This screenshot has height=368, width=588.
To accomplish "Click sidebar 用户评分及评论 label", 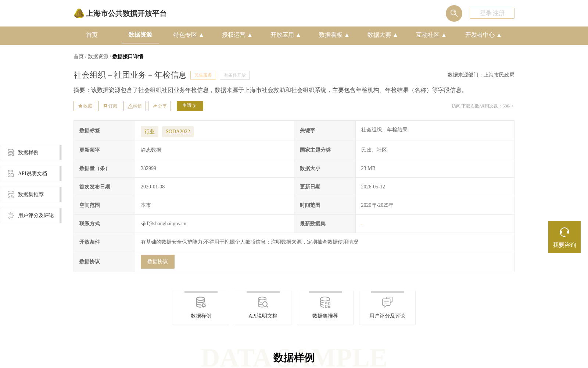I will pyautogui.click(x=36, y=215).
